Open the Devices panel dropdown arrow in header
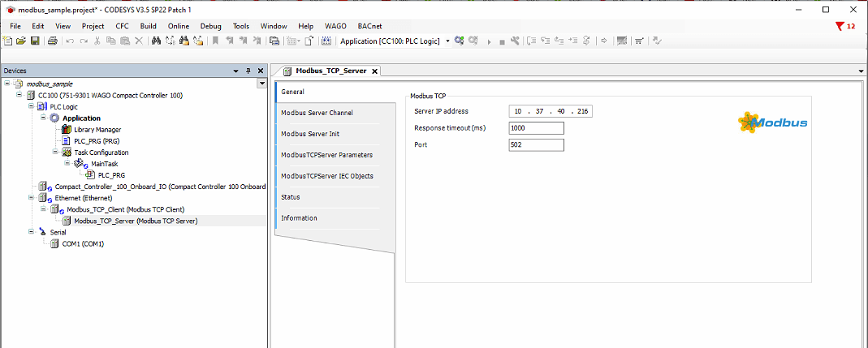The image size is (868, 348). tap(236, 71)
